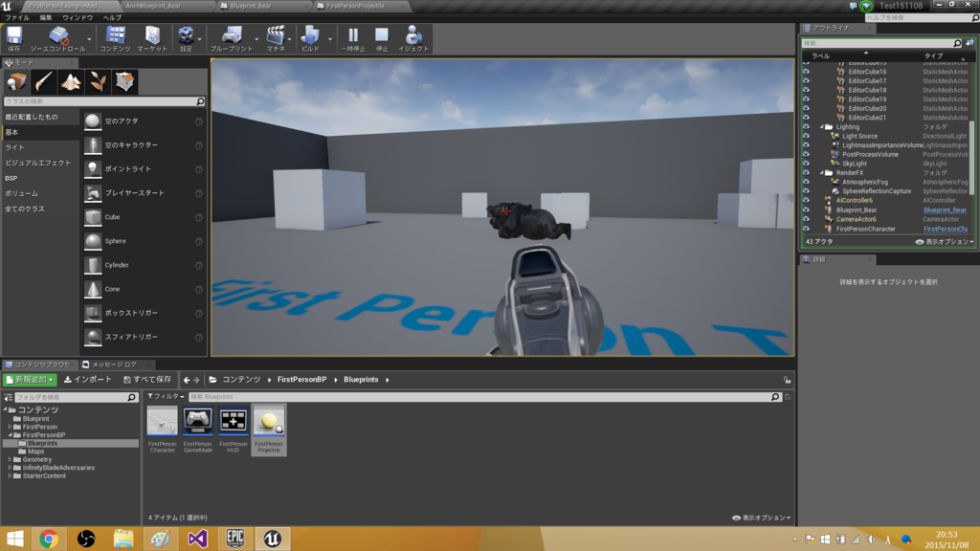Open the Build options dropdown arrow
Viewport: 980px width, 551px height.
330,38
